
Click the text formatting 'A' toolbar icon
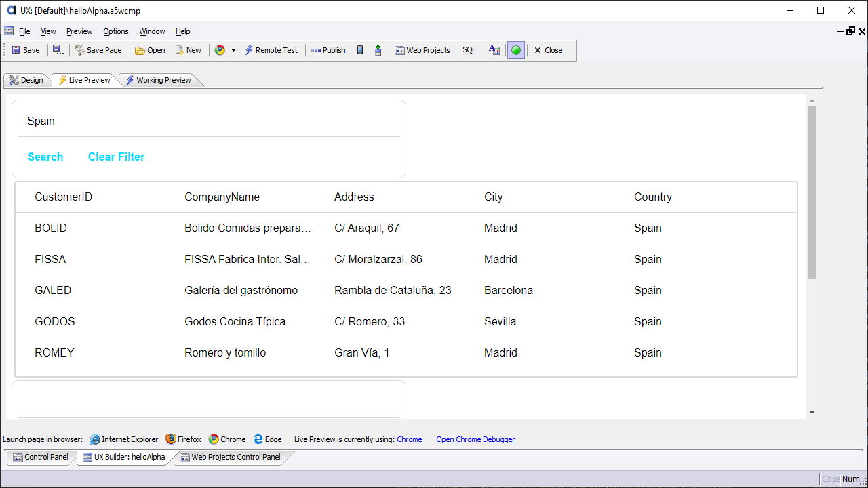494,50
